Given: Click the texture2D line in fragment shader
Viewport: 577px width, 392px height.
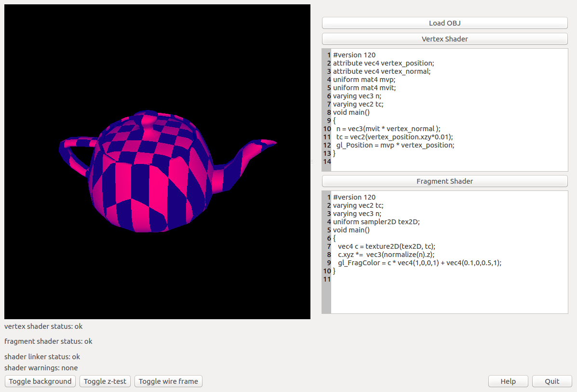Looking at the screenshot, I should pyautogui.click(x=387, y=246).
